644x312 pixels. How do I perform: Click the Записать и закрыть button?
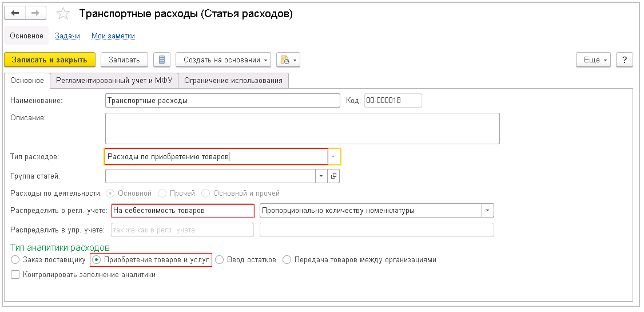pos(49,60)
